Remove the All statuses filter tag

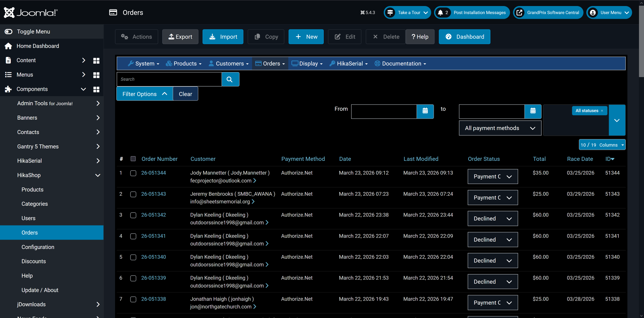(602, 111)
